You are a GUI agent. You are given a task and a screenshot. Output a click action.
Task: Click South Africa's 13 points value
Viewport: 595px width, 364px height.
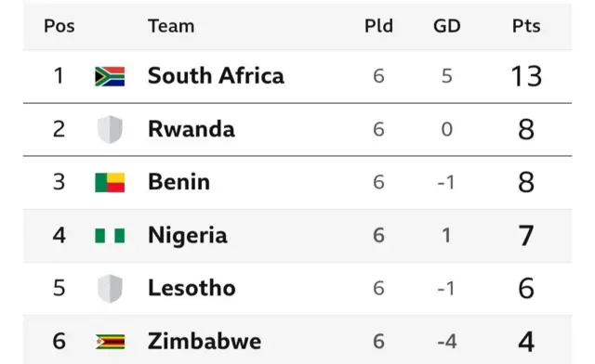[x=526, y=76]
